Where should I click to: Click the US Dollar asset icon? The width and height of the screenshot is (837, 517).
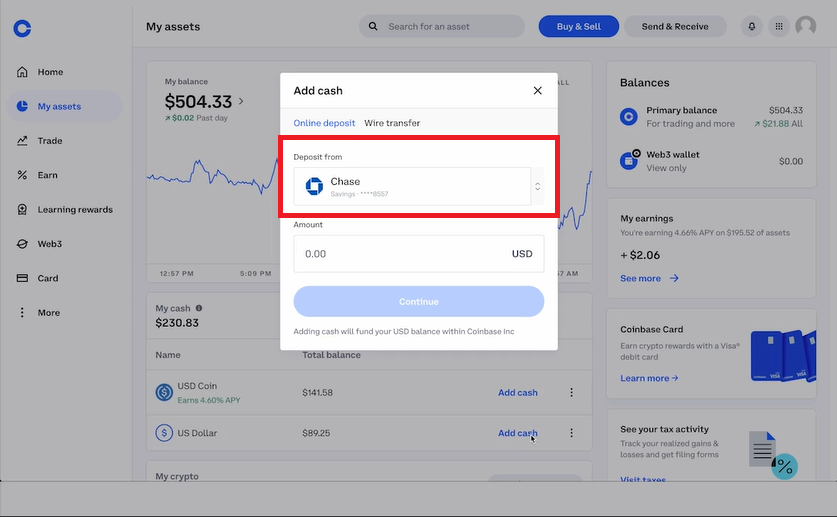click(164, 433)
